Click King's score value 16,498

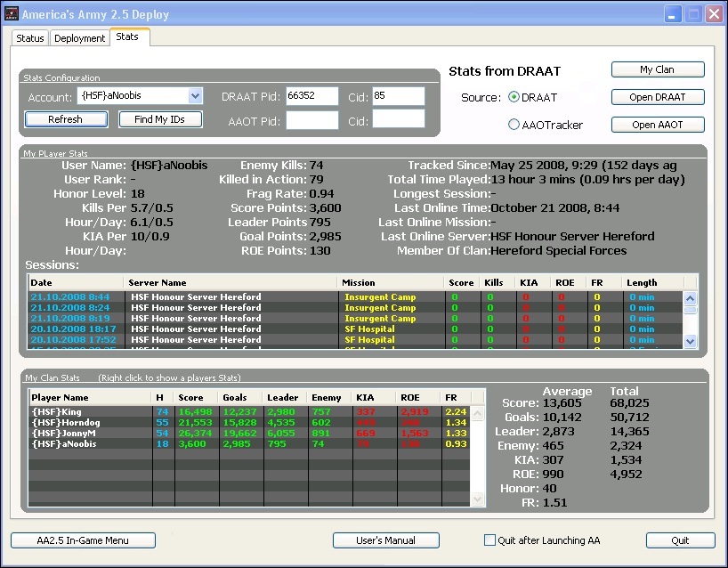pyautogui.click(x=195, y=411)
